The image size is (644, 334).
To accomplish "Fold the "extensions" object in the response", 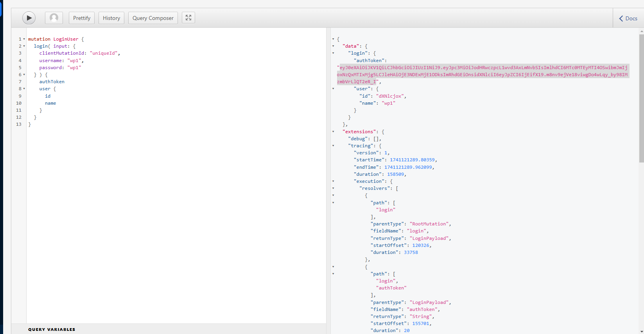I will (x=333, y=132).
